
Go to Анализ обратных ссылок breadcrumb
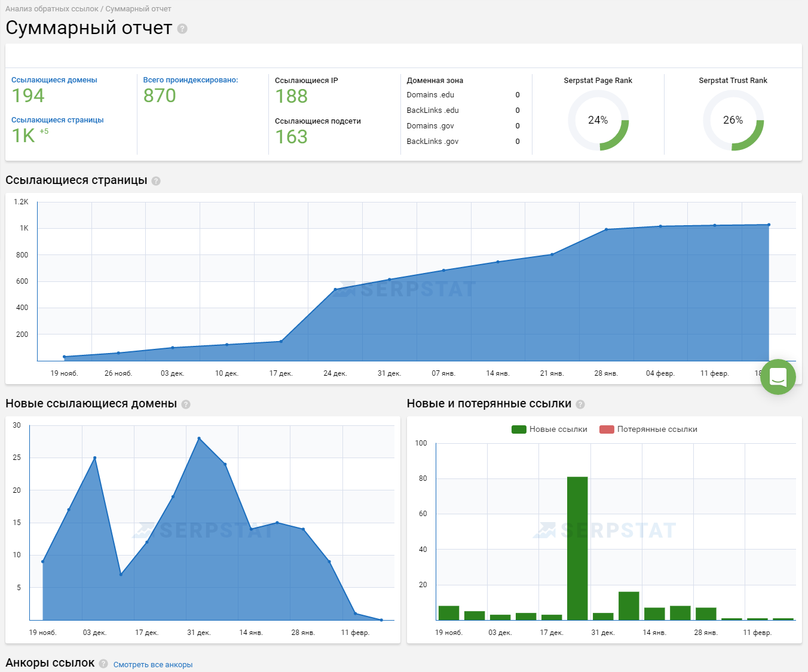pyautogui.click(x=52, y=9)
